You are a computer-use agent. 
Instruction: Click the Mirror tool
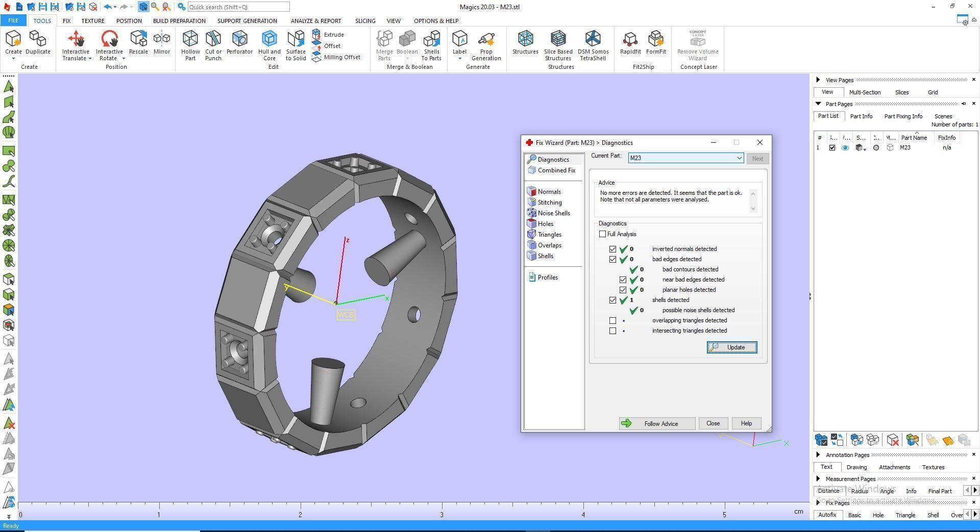click(162, 42)
